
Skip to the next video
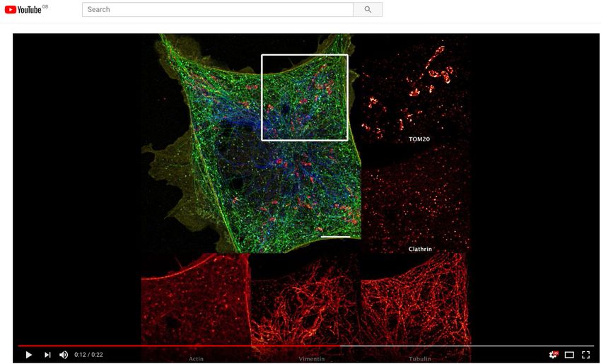pyautogui.click(x=47, y=355)
